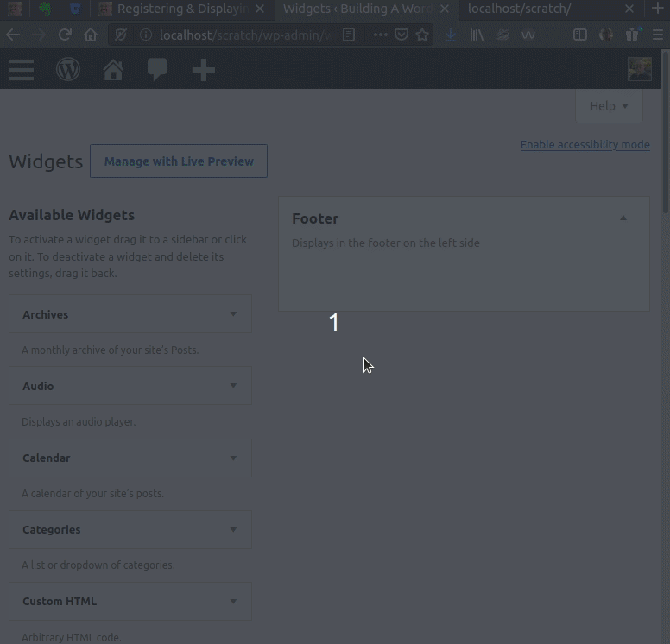The image size is (670, 644).
Task: Bookmark this page with the star icon
Action: click(422, 35)
